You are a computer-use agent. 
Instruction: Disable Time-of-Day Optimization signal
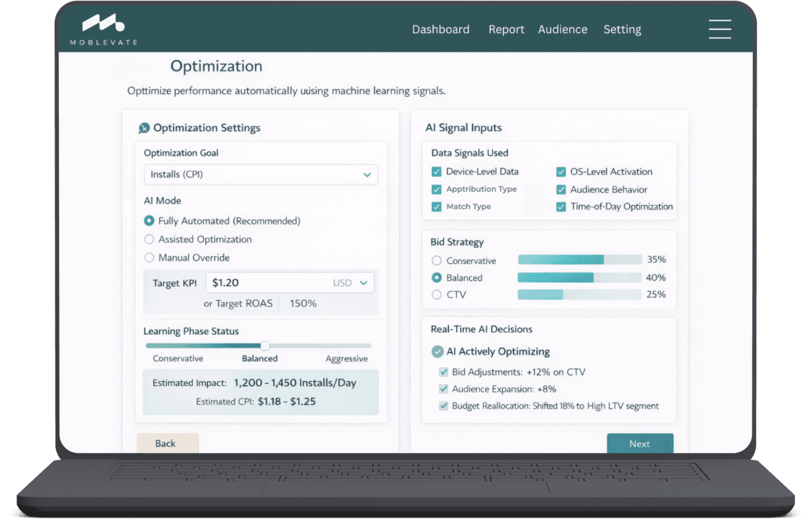coord(561,207)
